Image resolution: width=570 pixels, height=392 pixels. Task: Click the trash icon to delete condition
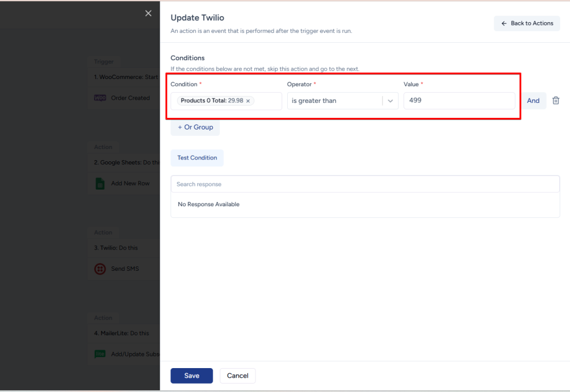pos(556,101)
